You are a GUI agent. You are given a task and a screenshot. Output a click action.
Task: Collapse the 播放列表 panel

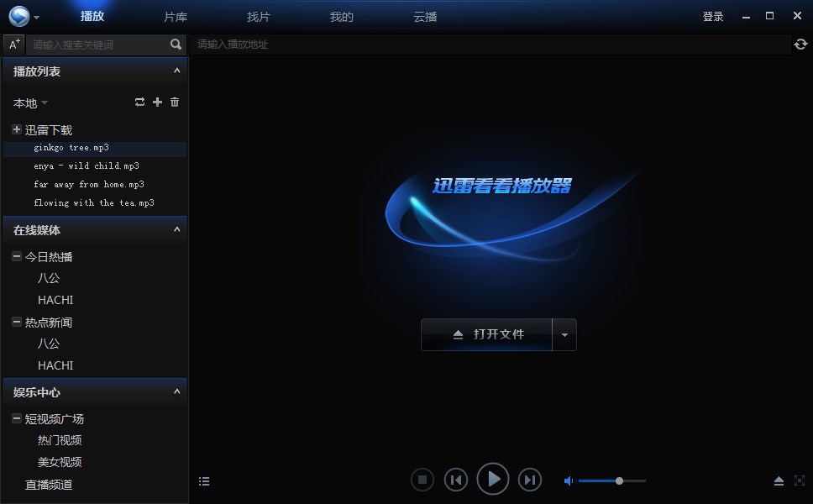(177, 71)
